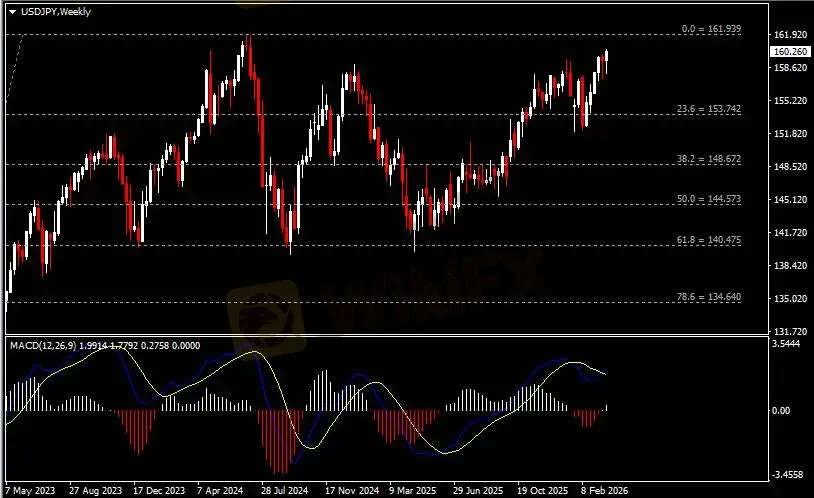Click the current price tag 160.260
The image size is (814, 498).
[x=790, y=51]
